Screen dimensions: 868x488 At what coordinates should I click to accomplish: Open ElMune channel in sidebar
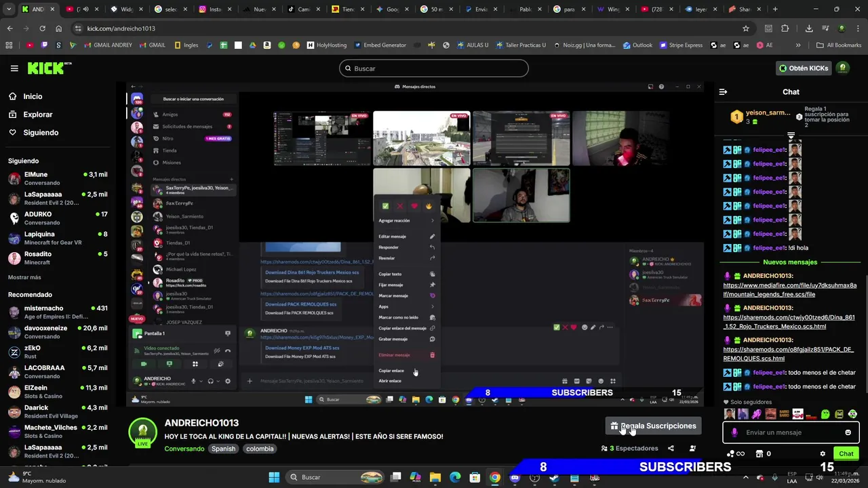(58, 178)
